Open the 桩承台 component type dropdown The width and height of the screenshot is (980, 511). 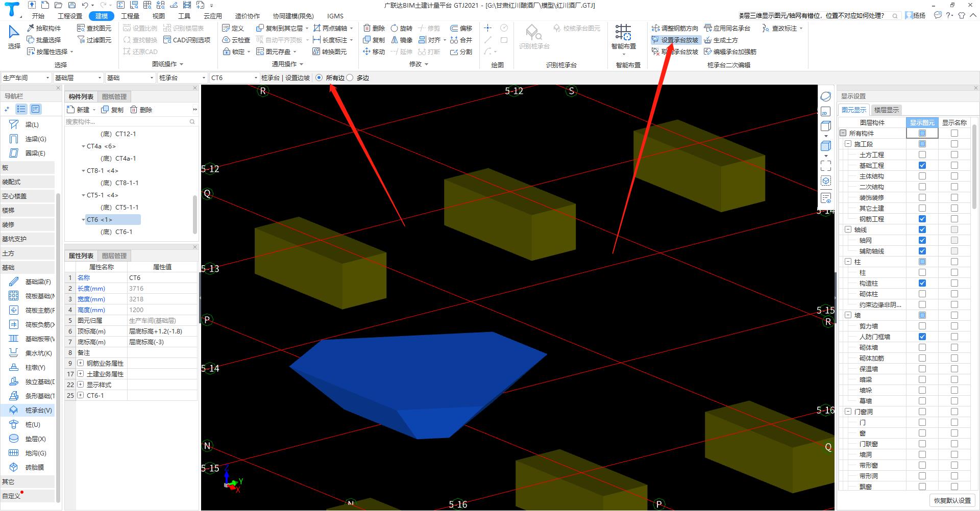pos(182,78)
